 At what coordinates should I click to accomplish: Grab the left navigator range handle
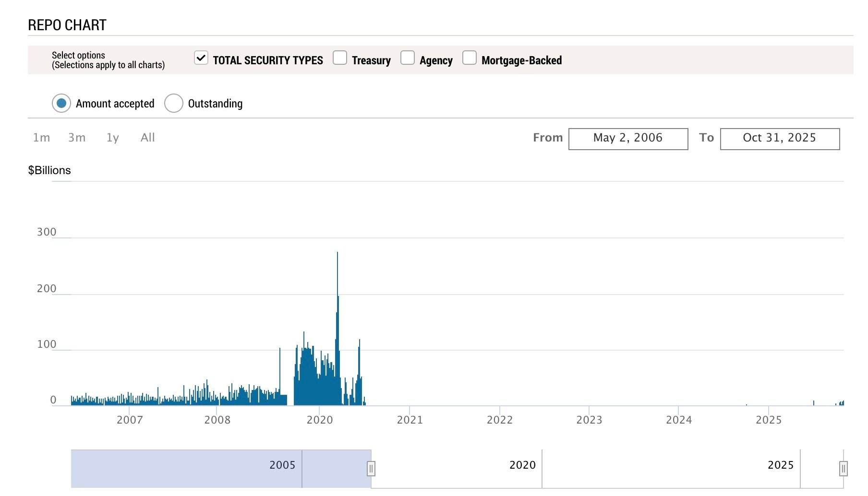[x=371, y=468]
